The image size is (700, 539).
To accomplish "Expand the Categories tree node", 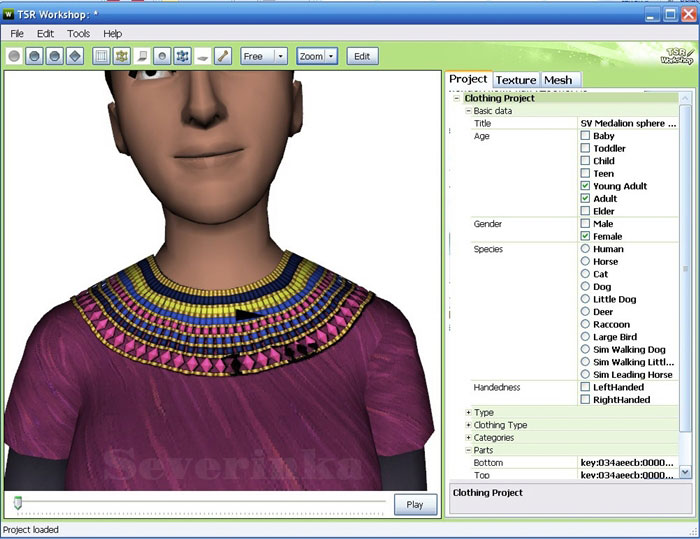I will click(x=469, y=437).
